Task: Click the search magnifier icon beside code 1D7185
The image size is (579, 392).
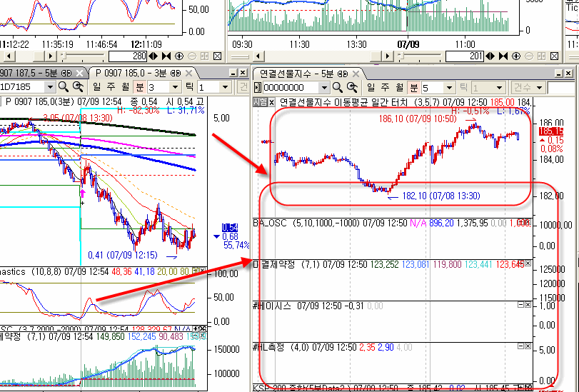Action: point(64,86)
